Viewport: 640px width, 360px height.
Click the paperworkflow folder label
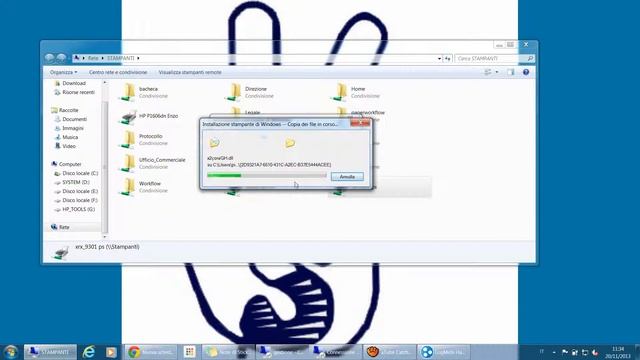point(368,113)
